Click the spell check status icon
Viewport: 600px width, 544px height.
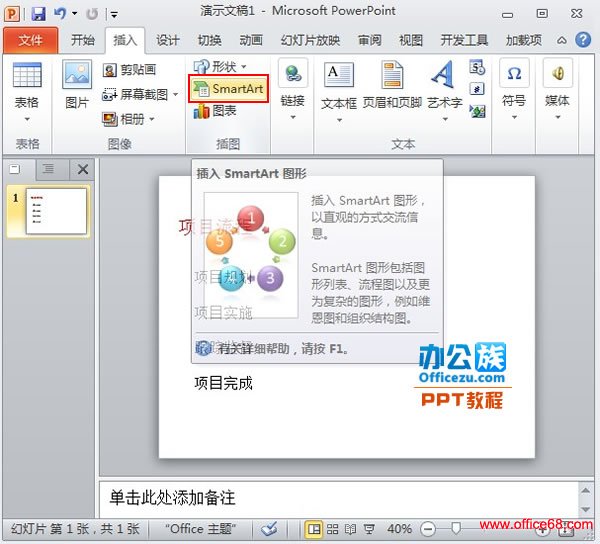point(269,529)
